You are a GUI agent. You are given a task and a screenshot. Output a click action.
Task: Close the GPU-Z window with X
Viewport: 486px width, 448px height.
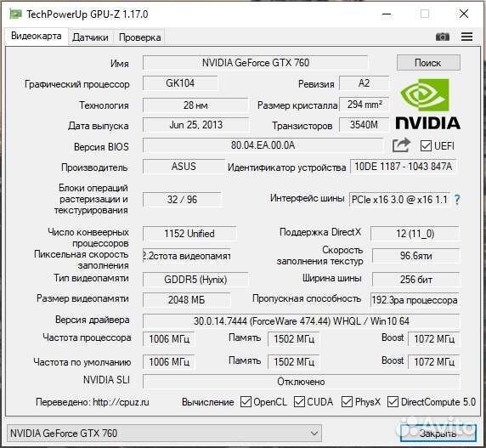[x=464, y=14]
